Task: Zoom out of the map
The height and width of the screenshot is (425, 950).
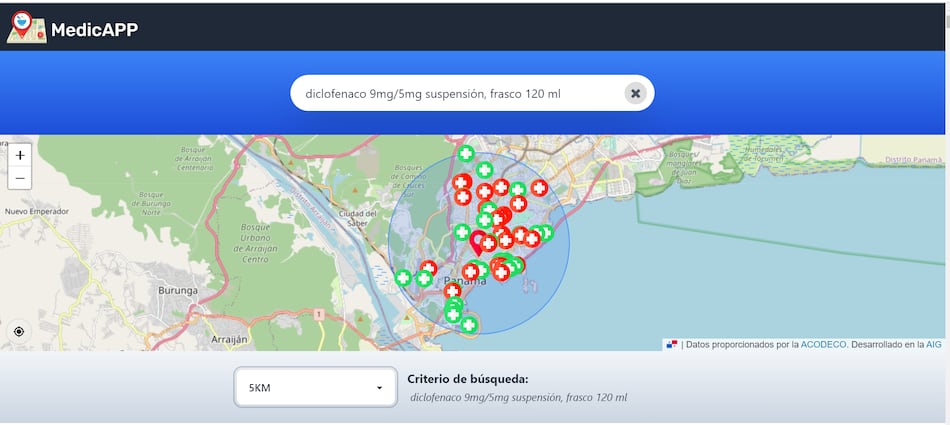Action: (20, 179)
